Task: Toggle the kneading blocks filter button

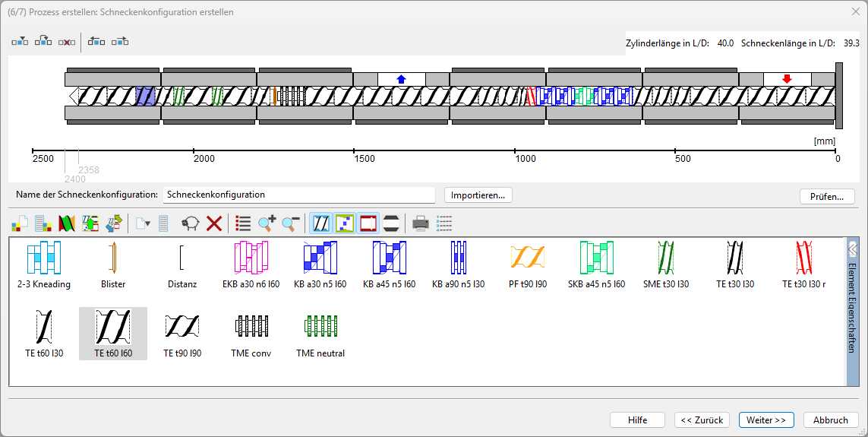Action: [x=344, y=223]
